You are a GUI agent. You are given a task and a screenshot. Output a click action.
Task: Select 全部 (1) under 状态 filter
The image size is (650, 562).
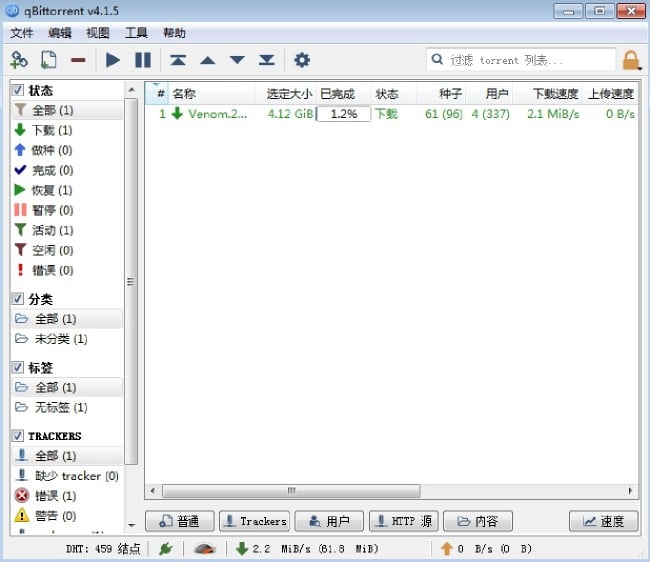point(68,110)
